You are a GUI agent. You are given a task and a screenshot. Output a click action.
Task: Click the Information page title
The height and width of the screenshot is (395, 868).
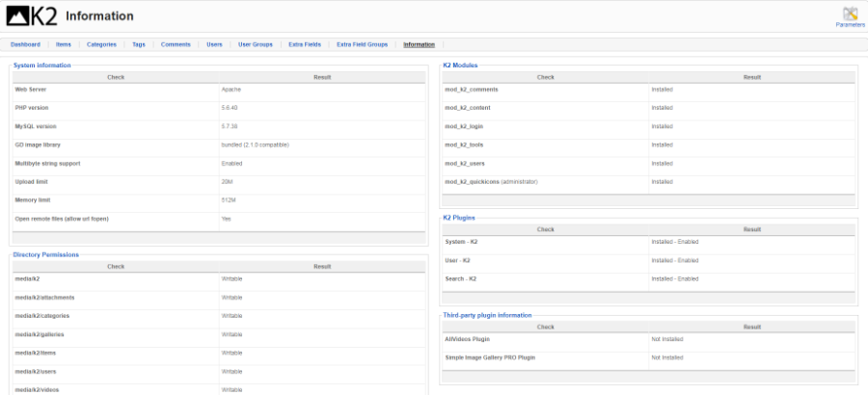tap(99, 16)
